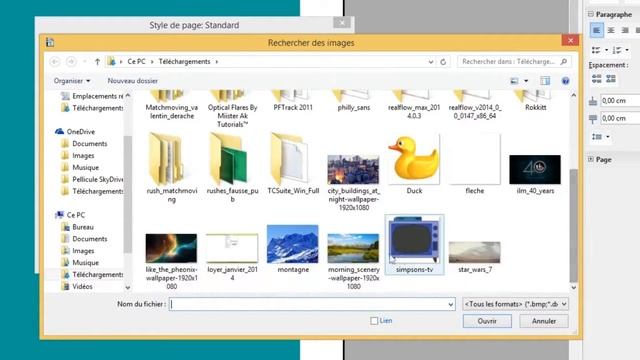The width and height of the screenshot is (640, 360).
Task: Align paragraph left in the sidebar
Action: pyautogui.click(x=596, y=31)
